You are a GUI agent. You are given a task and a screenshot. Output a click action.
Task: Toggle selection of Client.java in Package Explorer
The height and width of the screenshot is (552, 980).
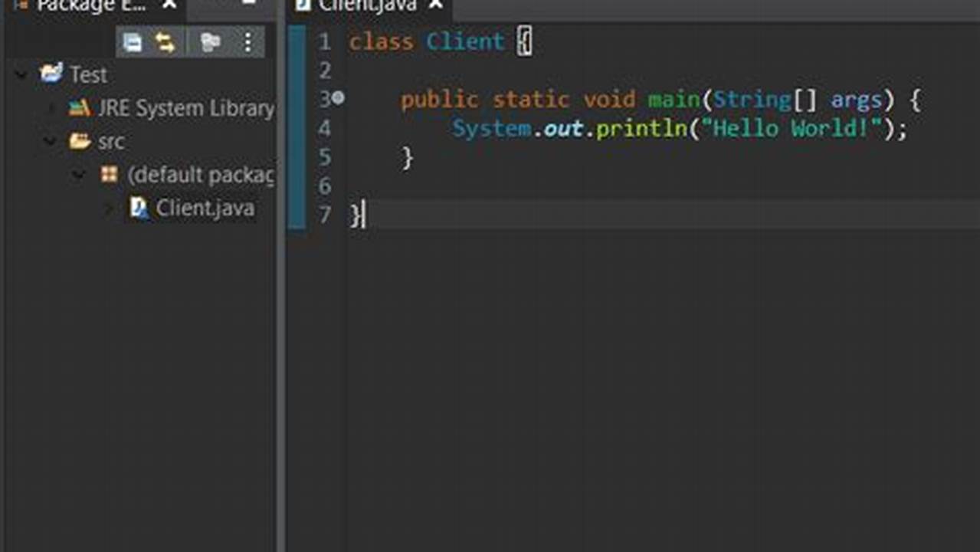click(204, 207)
